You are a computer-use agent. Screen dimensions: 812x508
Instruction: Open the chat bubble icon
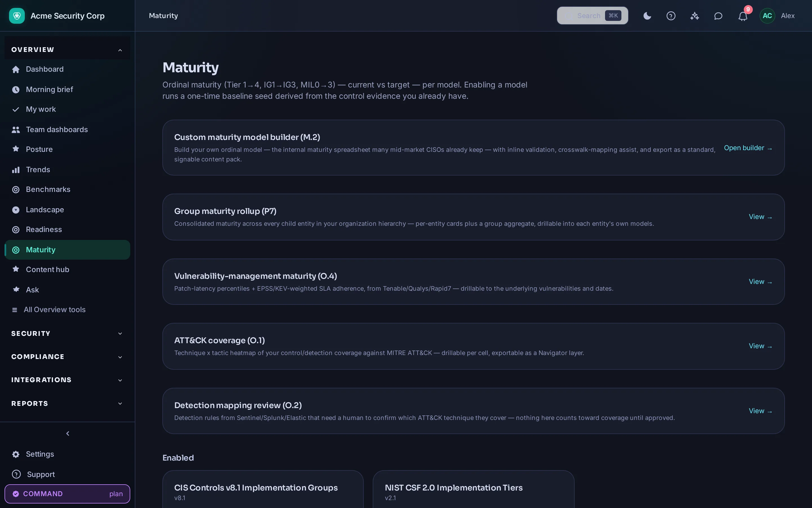[x=718, y=16]
